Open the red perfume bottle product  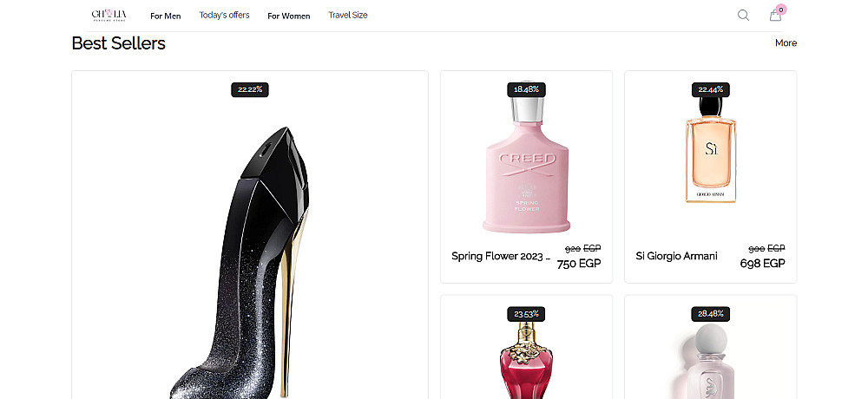tap(526, 360)
